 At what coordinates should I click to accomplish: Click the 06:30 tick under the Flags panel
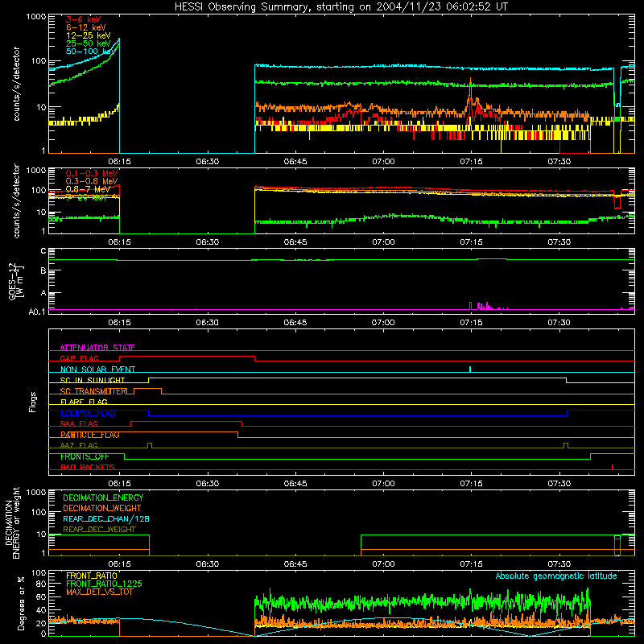tap(208, 484)
